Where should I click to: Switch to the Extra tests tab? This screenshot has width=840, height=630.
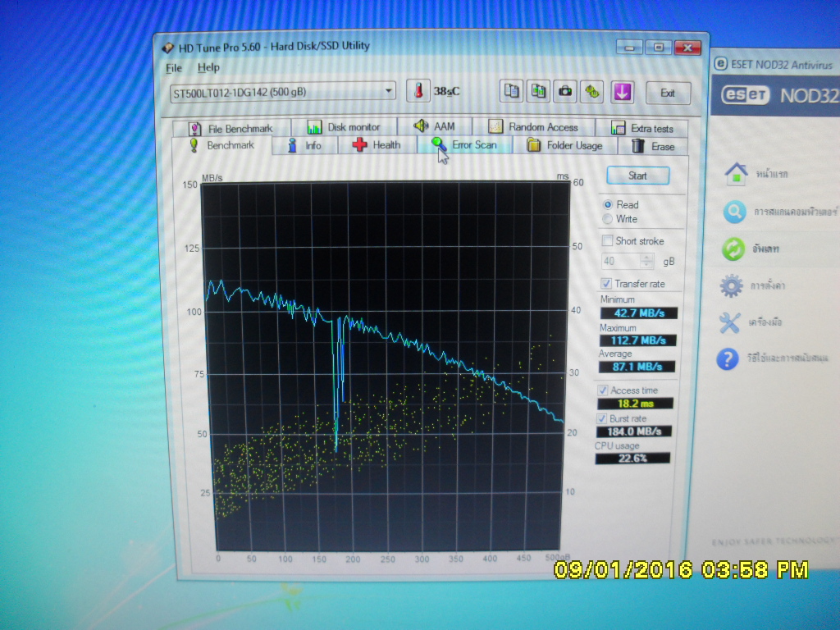point(641,128)
